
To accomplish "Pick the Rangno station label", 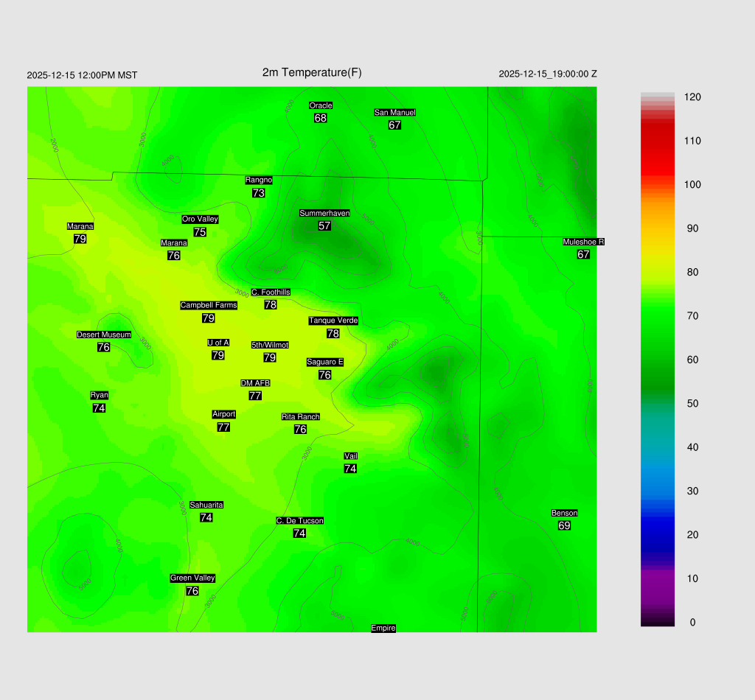I will [x=259, y=180].
